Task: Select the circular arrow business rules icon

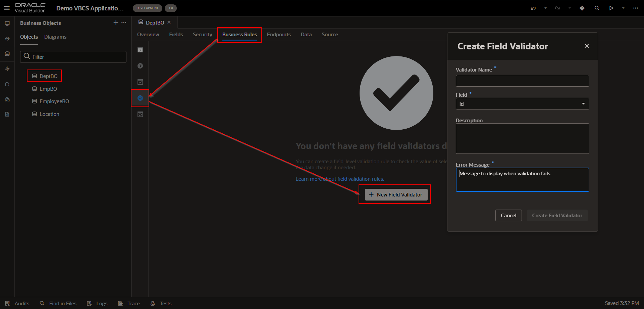Action: coord(140,66)
